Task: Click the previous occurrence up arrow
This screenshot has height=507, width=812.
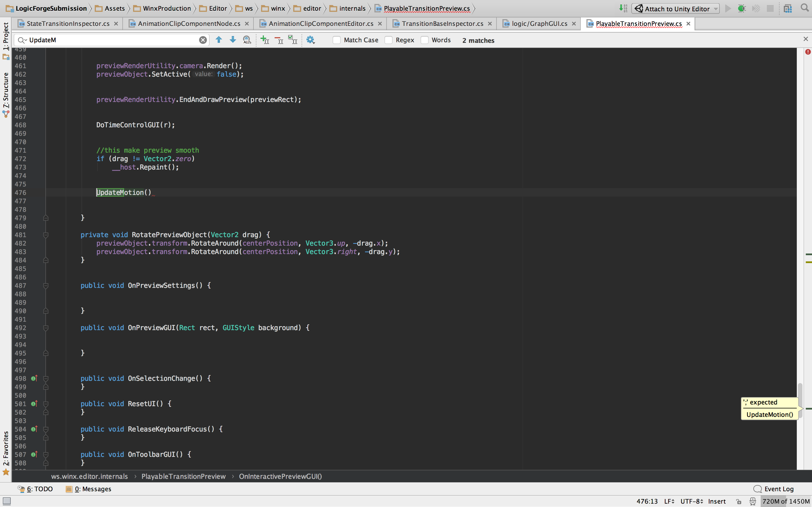Action: coord(219,40)
